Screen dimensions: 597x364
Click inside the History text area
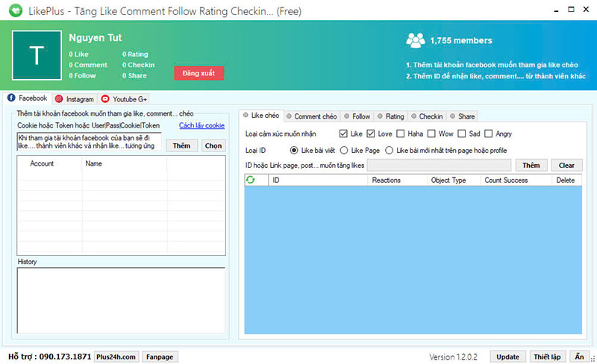click(x=121, y=301)
